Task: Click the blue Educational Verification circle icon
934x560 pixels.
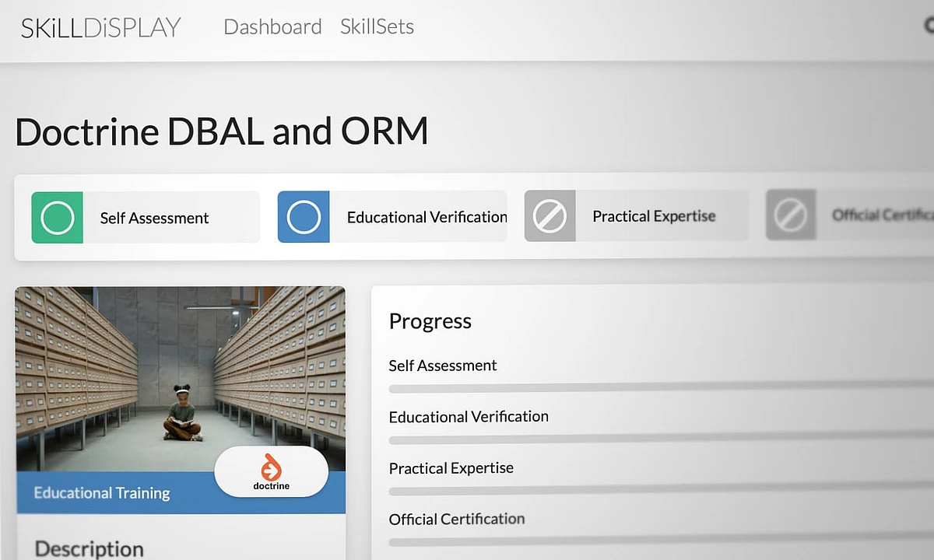Action: (x=304, y=217)
